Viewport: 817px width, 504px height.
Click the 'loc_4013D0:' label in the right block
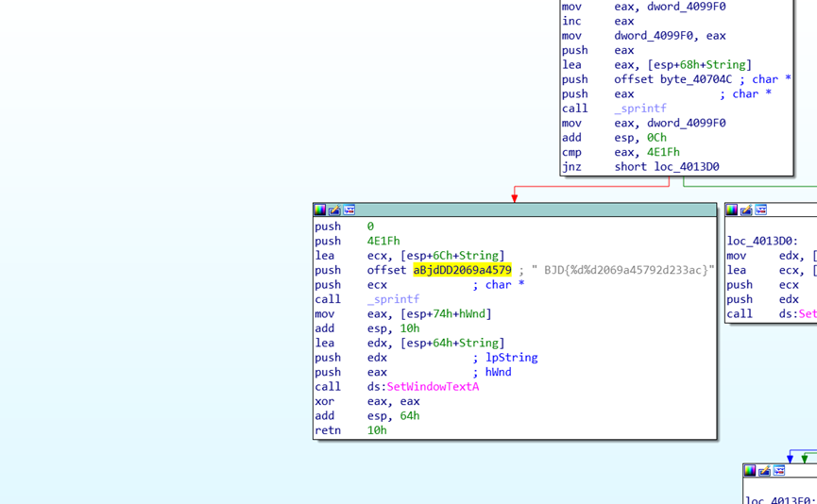pyautogui.click(x=762, y=241)
